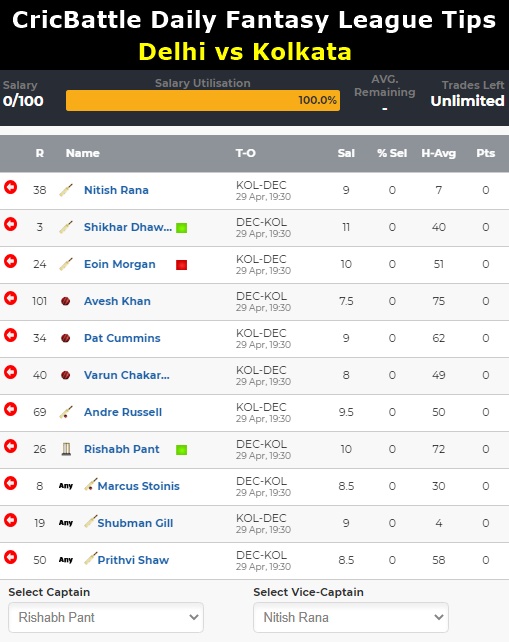509x642 pixels.
Task: Open Shubman Gill player profile link
Action: coord(135,523)
